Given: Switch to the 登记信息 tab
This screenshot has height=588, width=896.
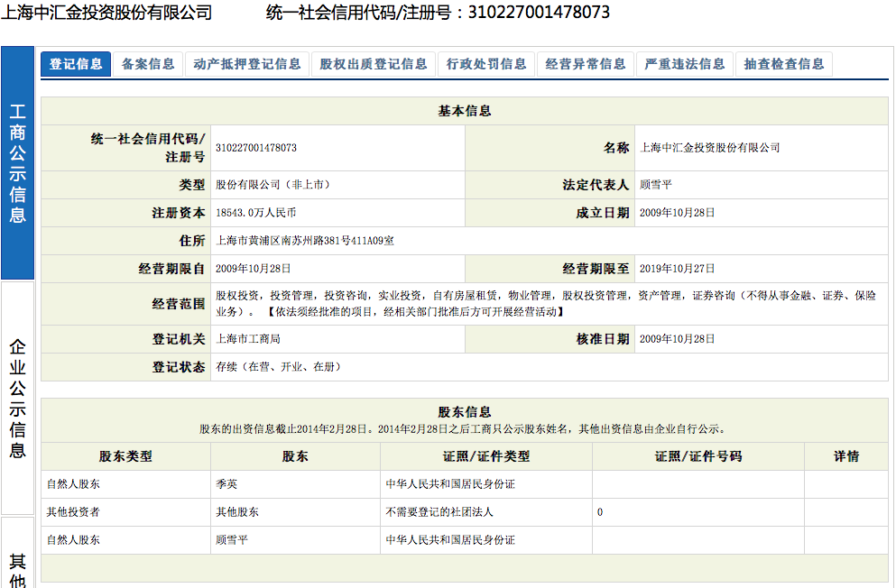Looking at the screenshot, I should point(76,64).
